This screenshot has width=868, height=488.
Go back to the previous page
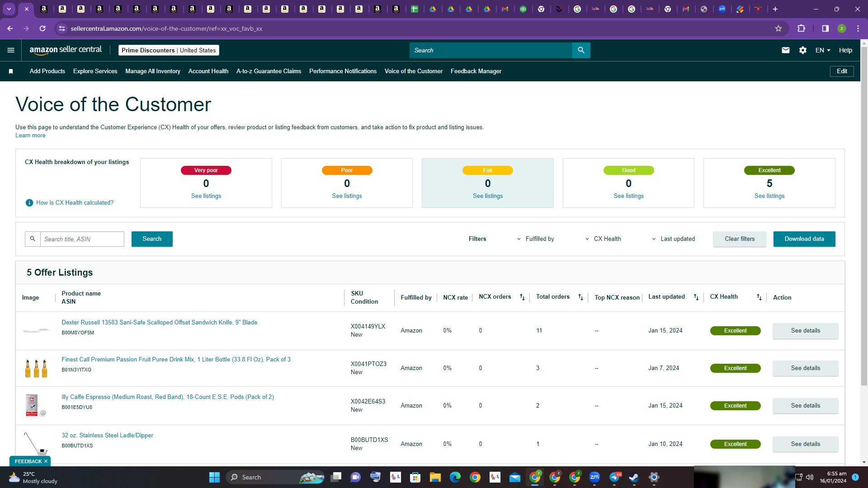(x=10, y=28)
